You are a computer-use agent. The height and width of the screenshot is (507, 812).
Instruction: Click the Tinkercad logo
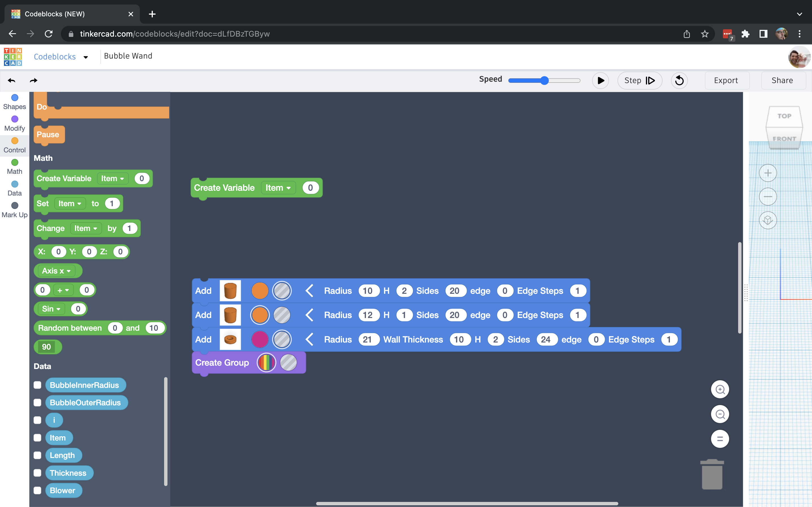(13, 56)
